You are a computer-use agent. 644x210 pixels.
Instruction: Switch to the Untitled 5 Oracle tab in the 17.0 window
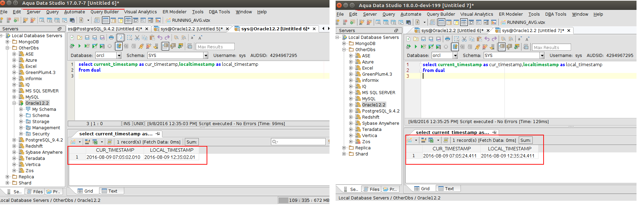pos(192,29)
